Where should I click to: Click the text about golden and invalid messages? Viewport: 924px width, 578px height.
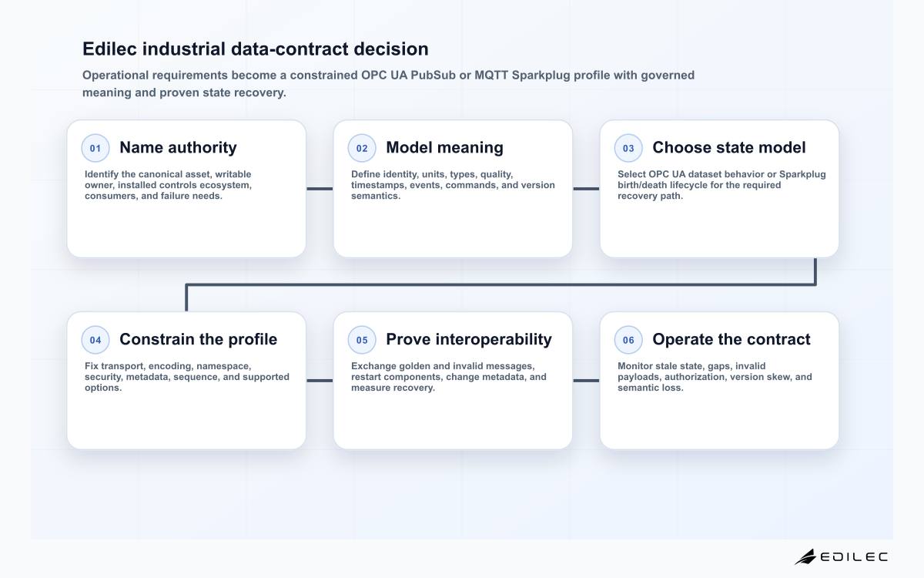pyautogui.click(x=448, y=377)
